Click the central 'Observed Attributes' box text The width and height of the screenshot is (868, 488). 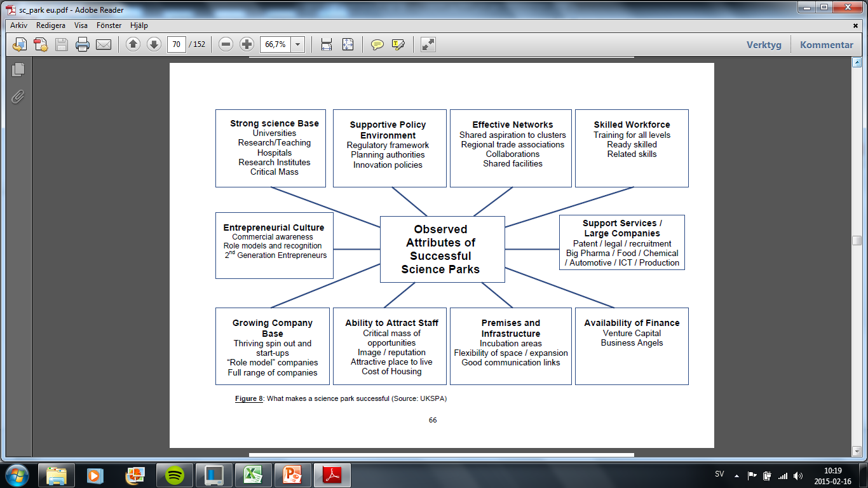click(440, 249)
